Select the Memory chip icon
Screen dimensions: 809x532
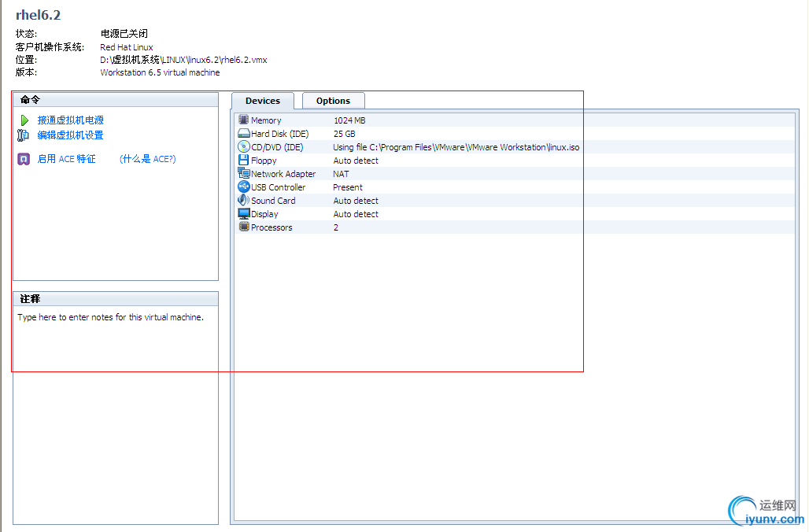point(243,120)
